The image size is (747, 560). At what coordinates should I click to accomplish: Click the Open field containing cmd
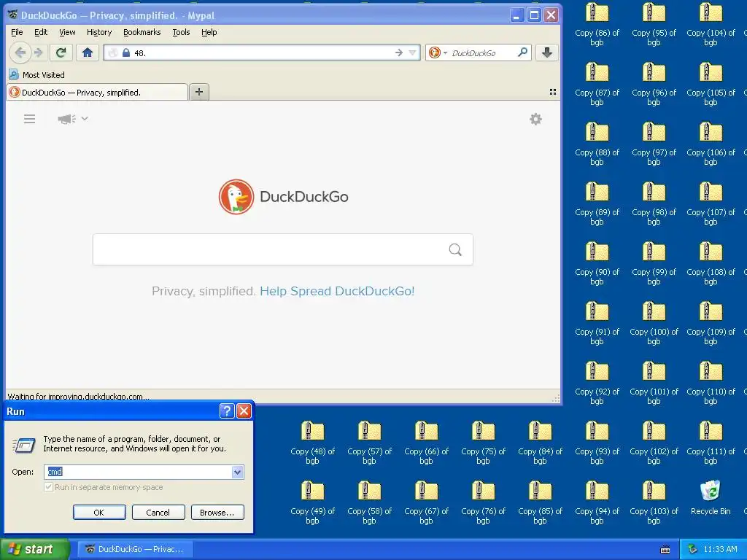(x=138, y=472)
